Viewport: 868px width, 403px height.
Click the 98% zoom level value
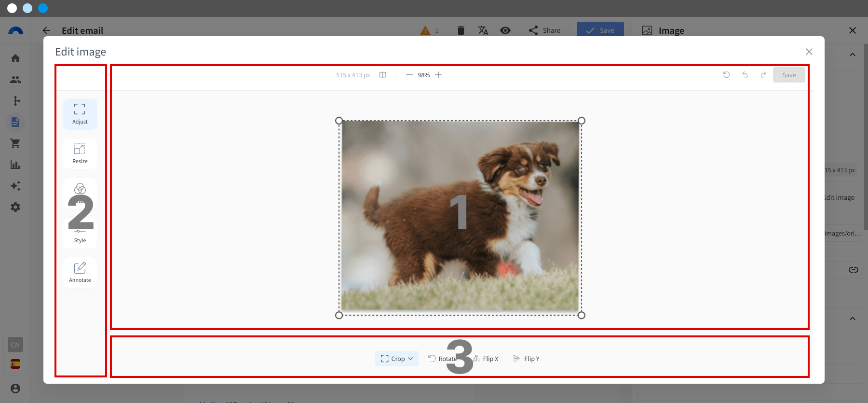[424, 75]
